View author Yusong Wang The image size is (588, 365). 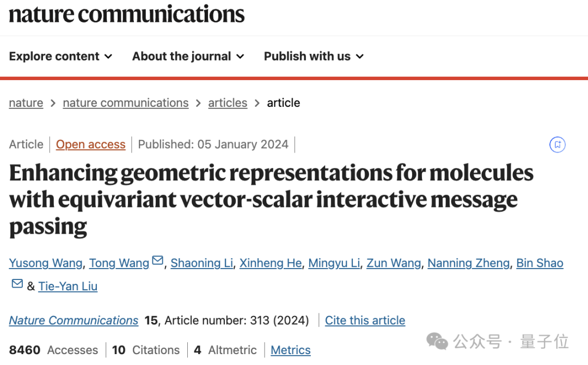point(46,263)
